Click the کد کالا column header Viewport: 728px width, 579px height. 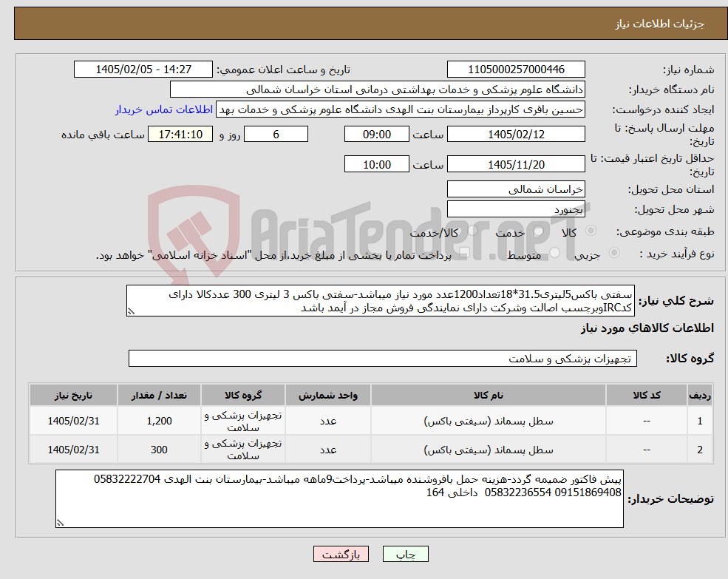click(x=646, y=395)
